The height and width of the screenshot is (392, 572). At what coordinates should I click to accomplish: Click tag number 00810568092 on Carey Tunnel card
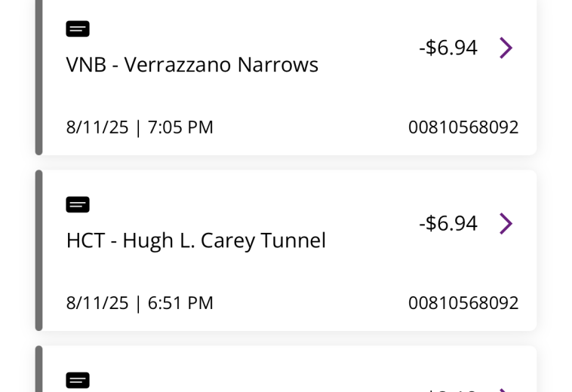point(463,302)
